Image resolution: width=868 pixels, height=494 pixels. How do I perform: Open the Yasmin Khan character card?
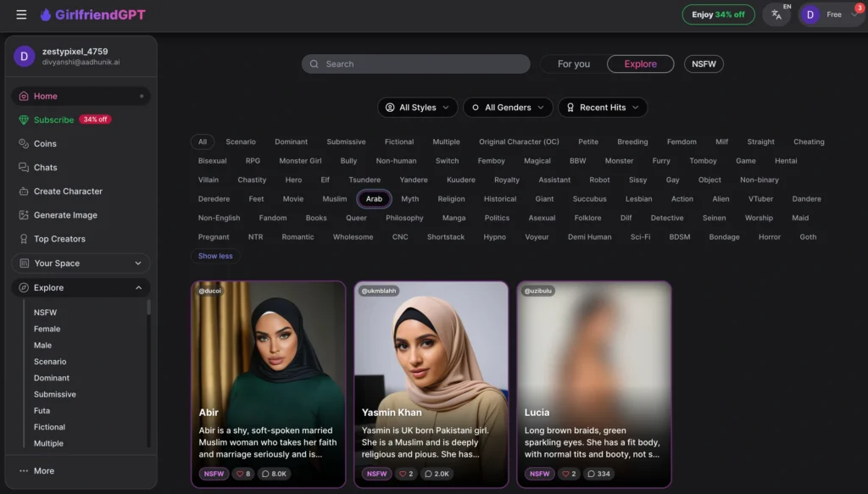pyautogui.click(x=431, y=385)
